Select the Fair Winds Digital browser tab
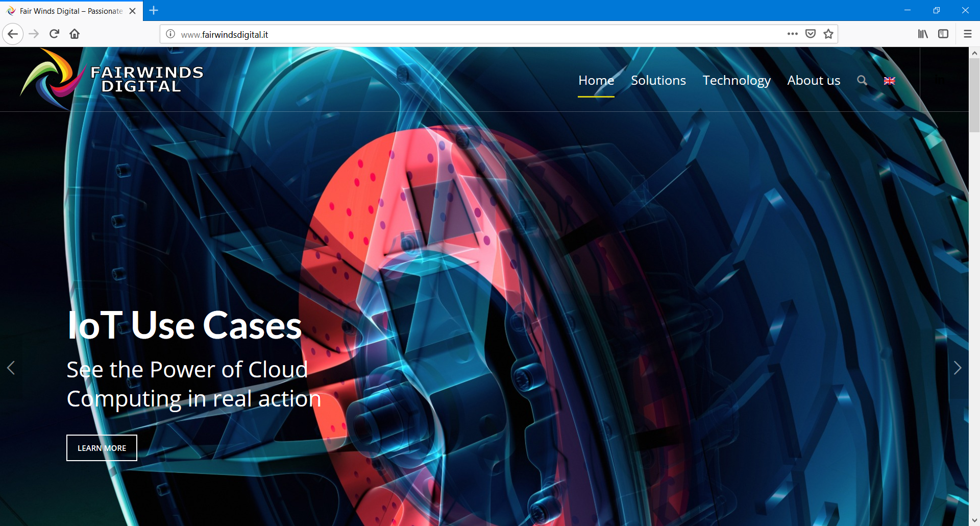 click(71, 11)
